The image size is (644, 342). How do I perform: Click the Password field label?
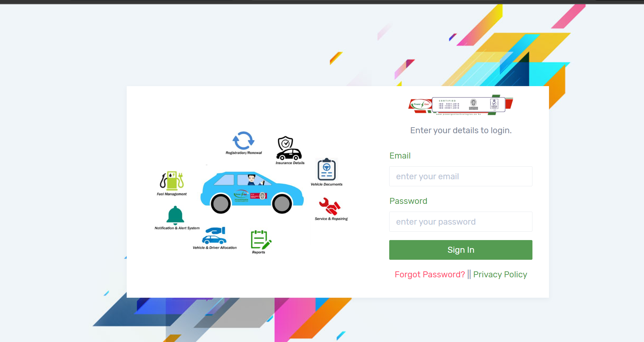coord(408,201)
